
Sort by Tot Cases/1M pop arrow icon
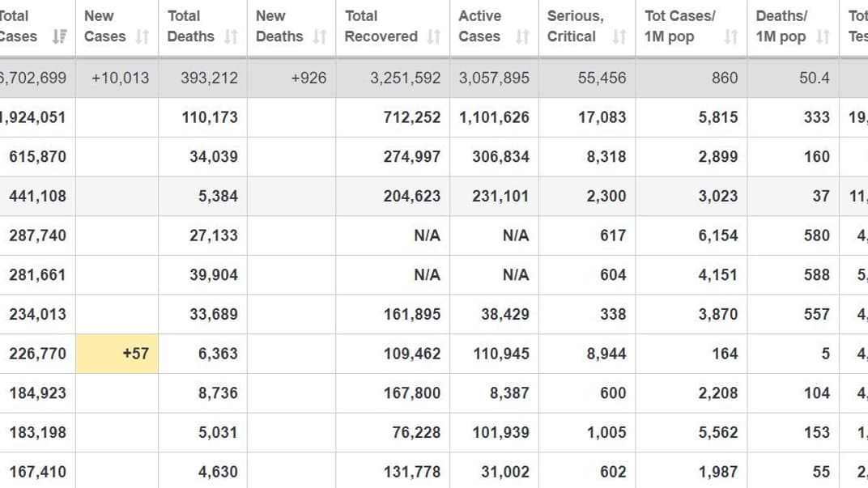point(731,36)
